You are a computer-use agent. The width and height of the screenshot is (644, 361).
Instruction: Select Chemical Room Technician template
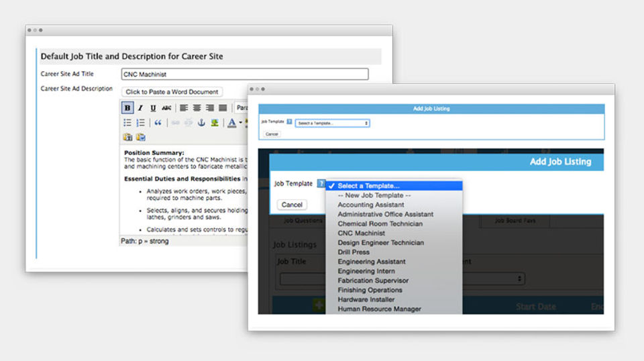394,224
